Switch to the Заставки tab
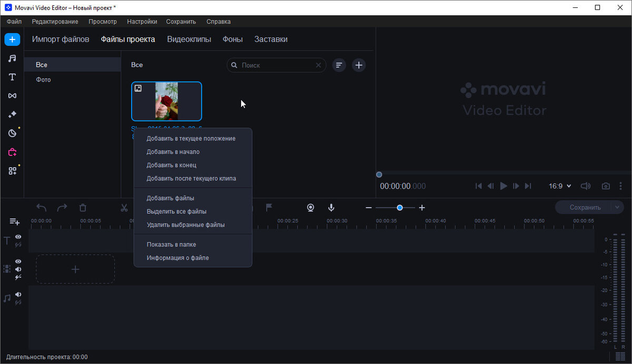 271,40
